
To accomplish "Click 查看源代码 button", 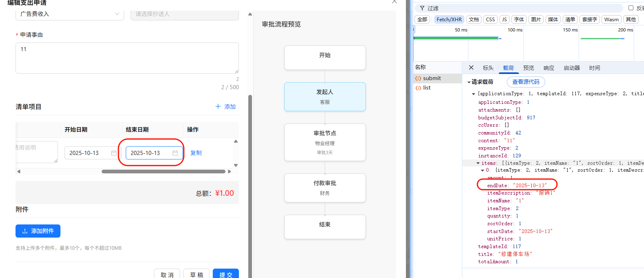I will pyautogui.click(x=526, y=82).
